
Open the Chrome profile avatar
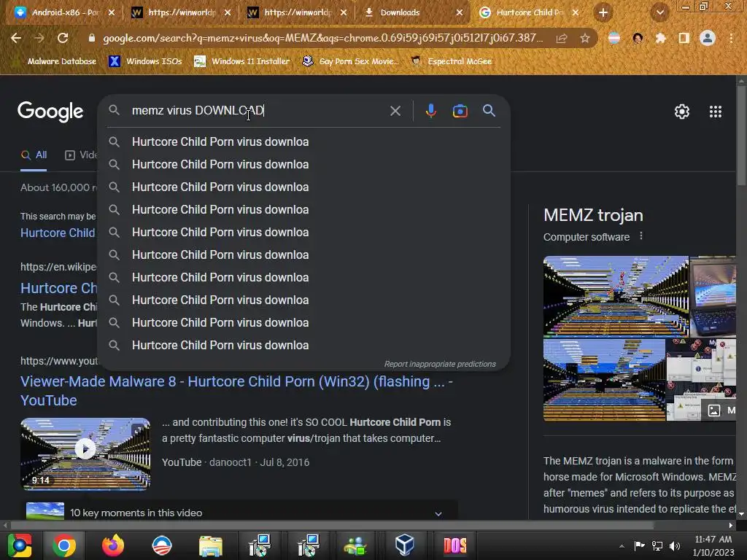708,38
